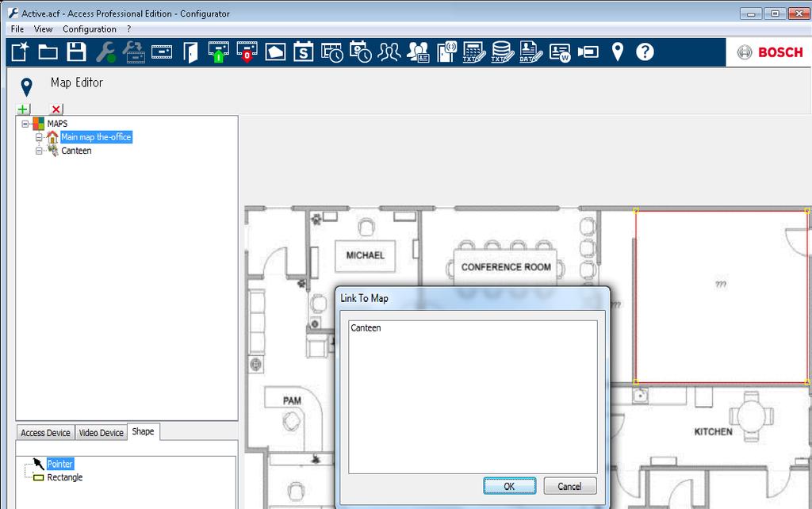Viewport: 812px width, 509px height.
Task: Confirm Link To Map with OK
Action: tap(510, 486)
